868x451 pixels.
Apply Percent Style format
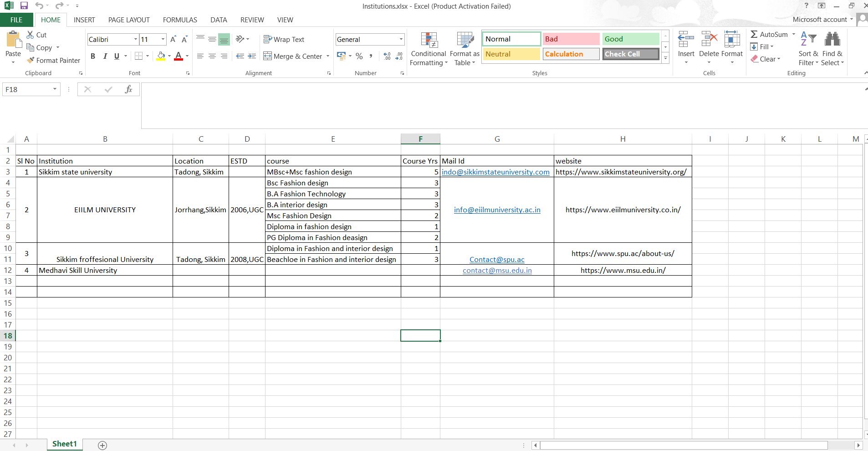tap(359, 56)
